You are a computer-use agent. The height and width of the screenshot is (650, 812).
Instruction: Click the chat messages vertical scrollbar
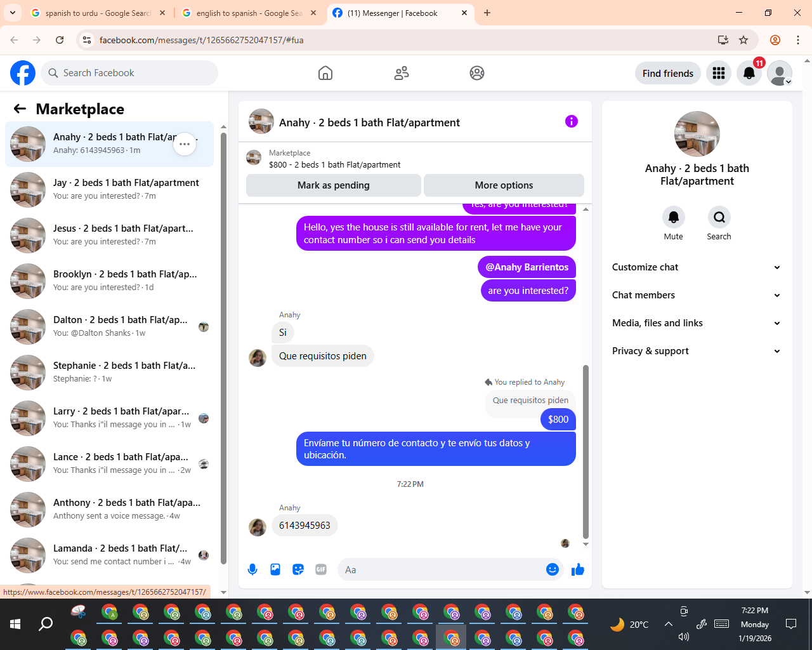click(586, 452)
